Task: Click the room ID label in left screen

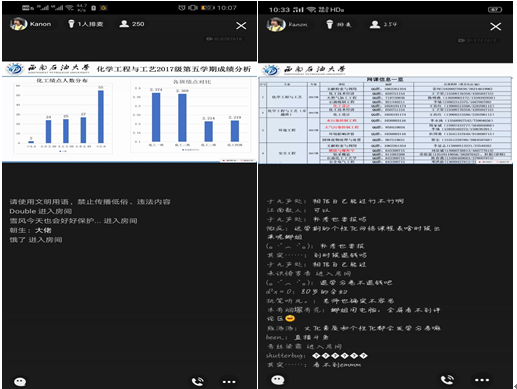Action: tap(224, 39)
